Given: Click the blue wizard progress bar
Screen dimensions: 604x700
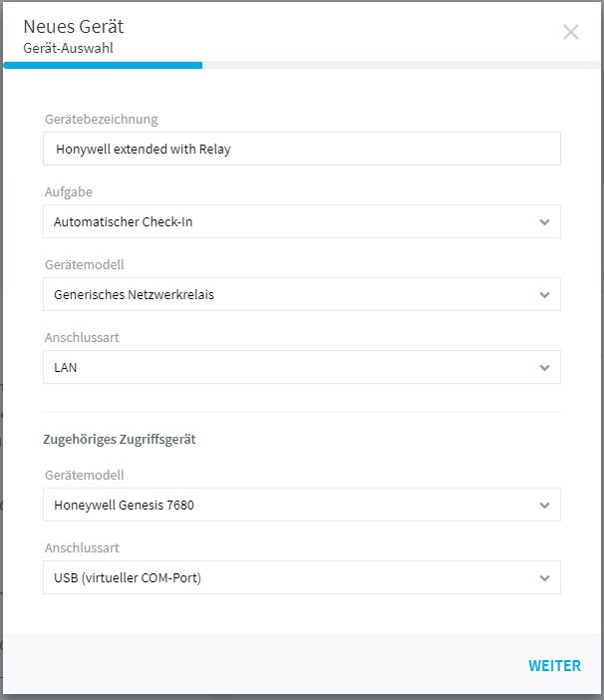Looking at the screenshot, I should (x=103, y=65).
